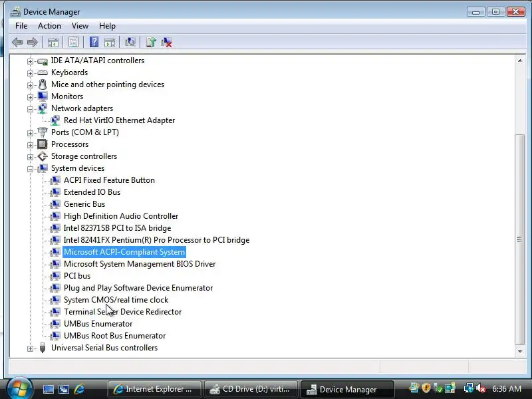Select Microsoft System Management BIOS Driver
The image size is (532, 399).
[x=140, y=264]
